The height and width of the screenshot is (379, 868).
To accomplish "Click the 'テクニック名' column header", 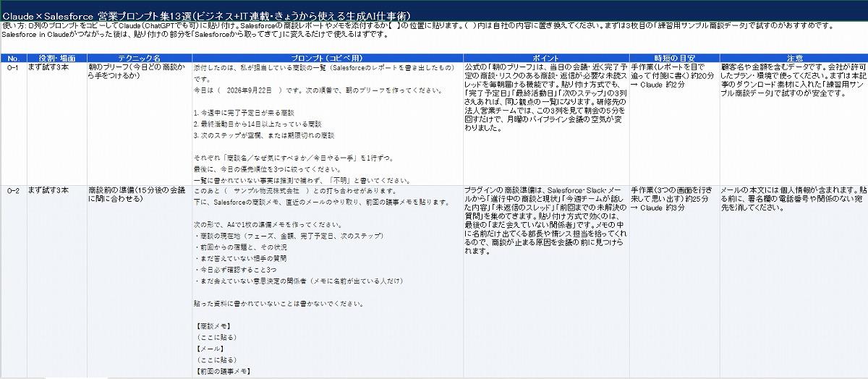I will point(139,57).
